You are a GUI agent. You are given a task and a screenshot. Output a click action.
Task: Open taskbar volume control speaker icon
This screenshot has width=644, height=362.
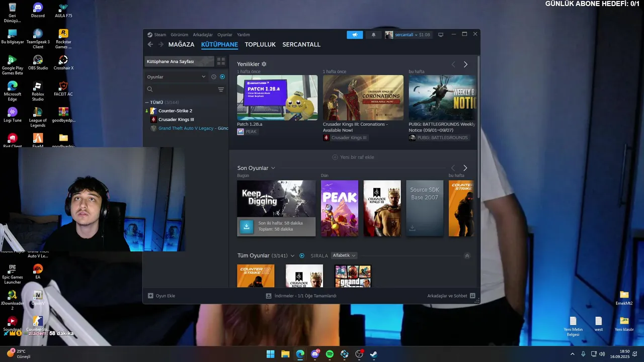click(x=602, y=354)
